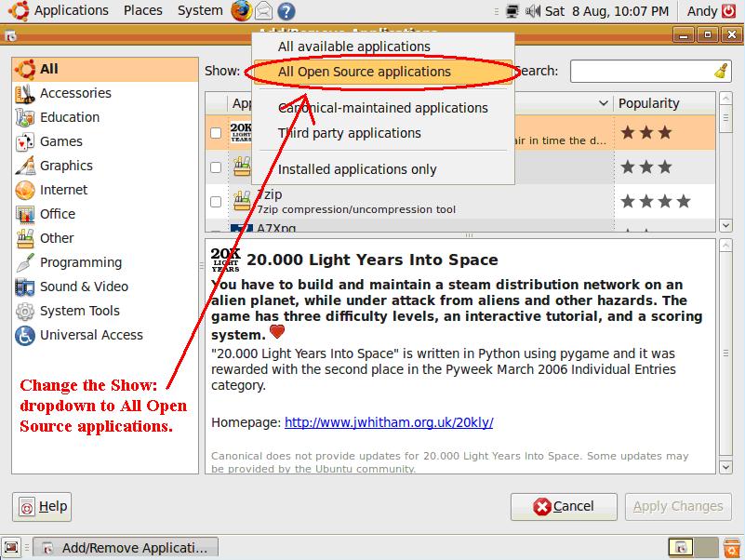Check the 7zip checkbox

coord(216,202)
